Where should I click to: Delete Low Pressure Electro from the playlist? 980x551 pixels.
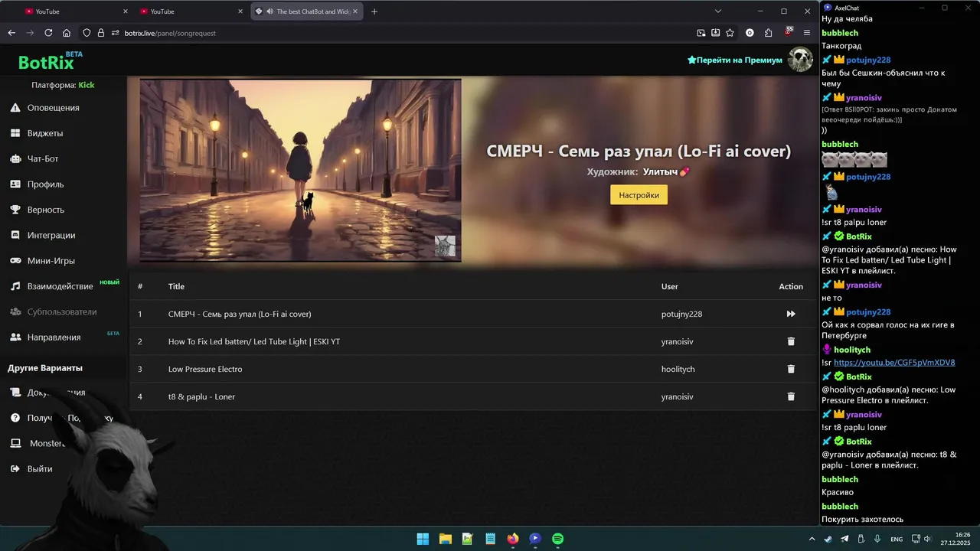[x=791, y=369]
